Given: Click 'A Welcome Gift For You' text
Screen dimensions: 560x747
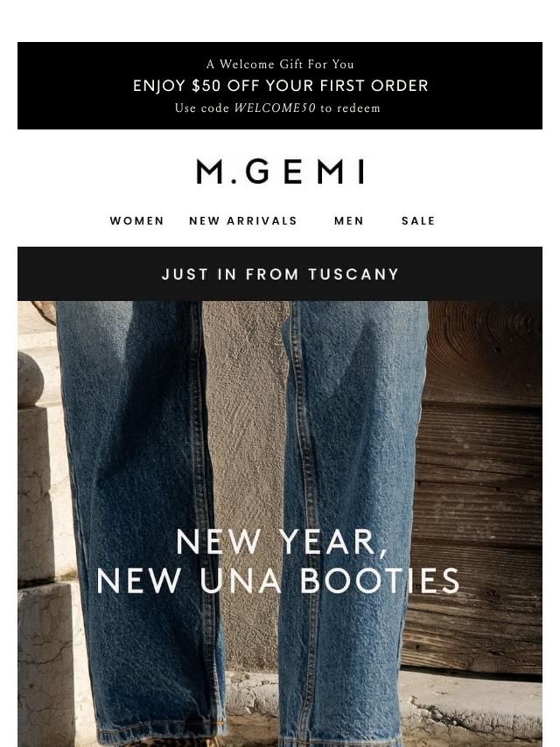Looking at the screenshot, I should (x=280, y=65).
